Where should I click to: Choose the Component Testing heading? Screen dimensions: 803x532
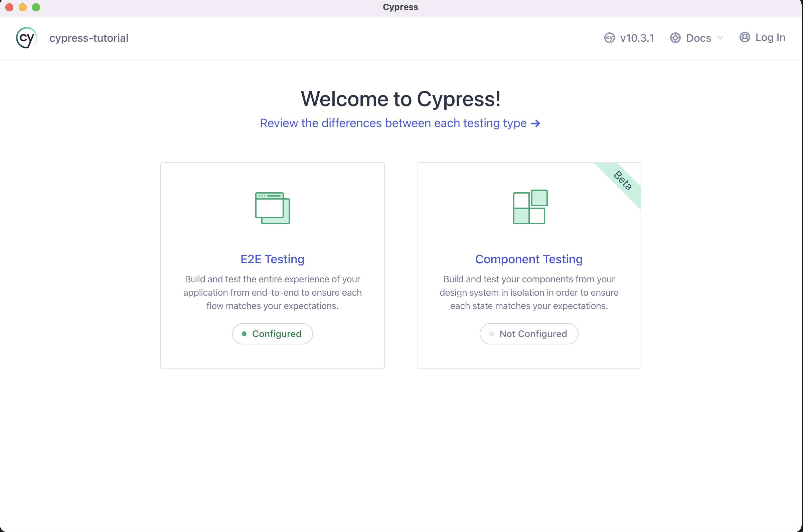529,259
